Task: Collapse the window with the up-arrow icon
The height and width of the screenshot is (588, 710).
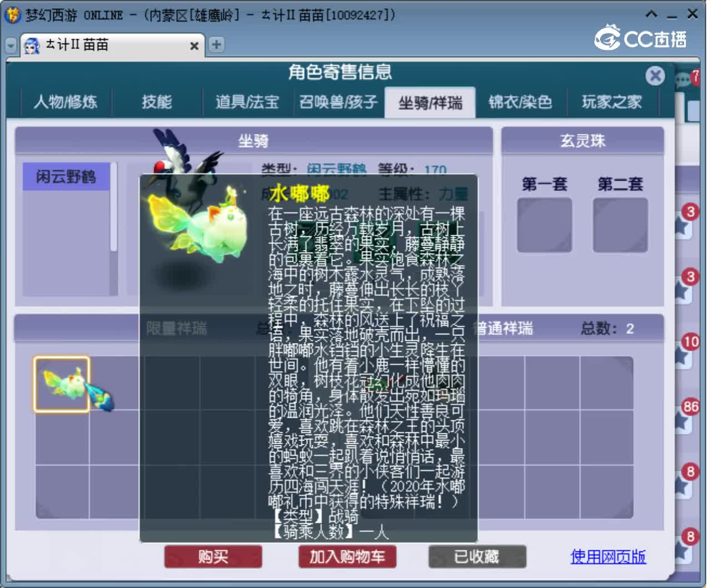Action: (x=652, y=14)
